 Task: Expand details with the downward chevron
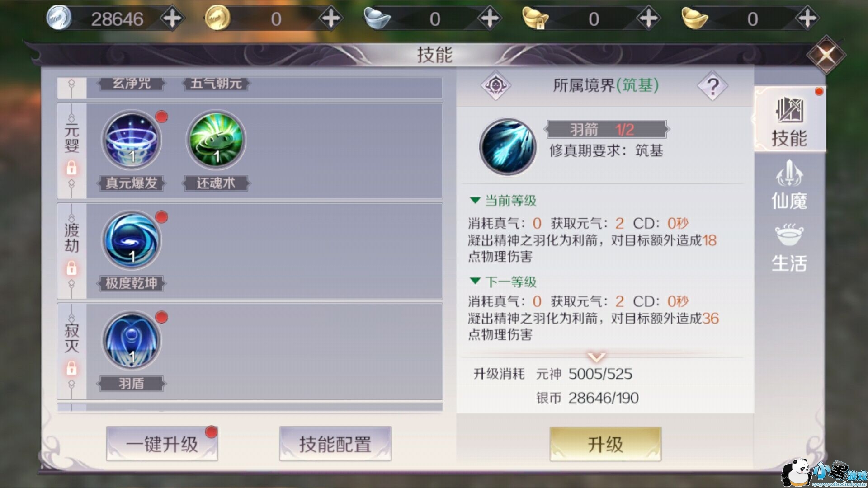[596, 357]
